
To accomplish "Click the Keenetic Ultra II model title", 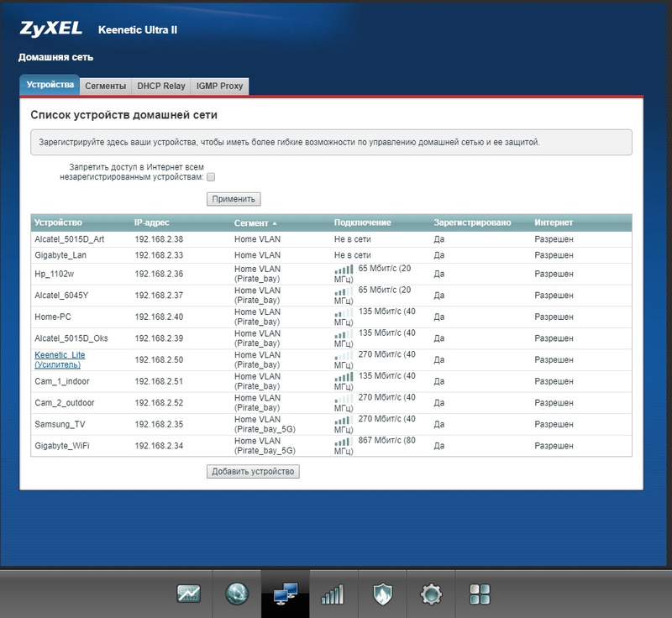I will [138, 29].
